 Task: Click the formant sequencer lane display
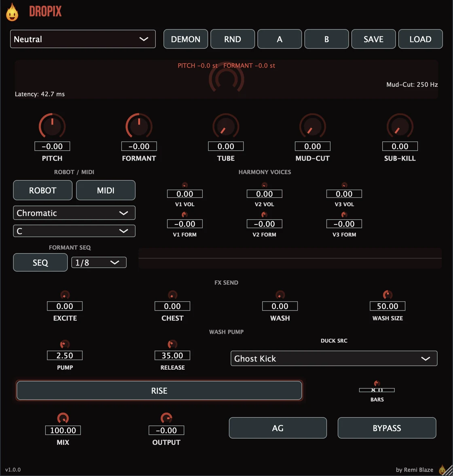pos(290,258)
